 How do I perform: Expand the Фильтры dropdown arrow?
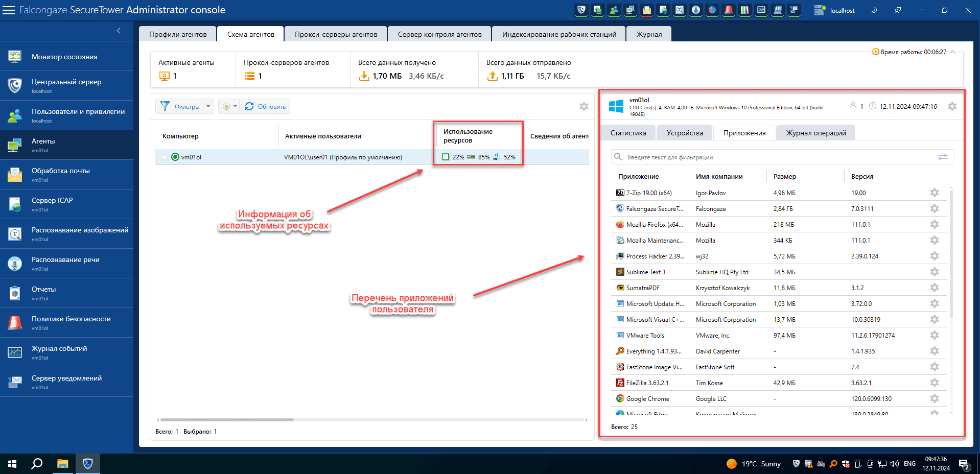click(208, 106)
